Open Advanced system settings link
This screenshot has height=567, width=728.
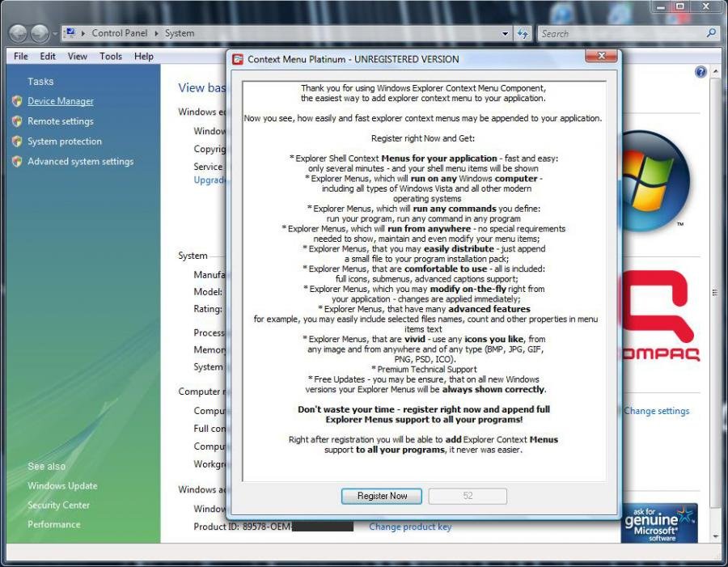(x=80, y=161)
